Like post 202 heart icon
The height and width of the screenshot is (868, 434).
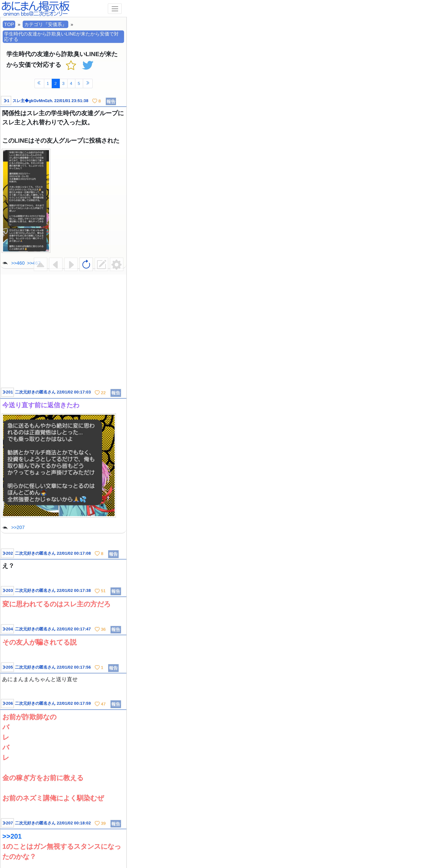tap(97, 554)
